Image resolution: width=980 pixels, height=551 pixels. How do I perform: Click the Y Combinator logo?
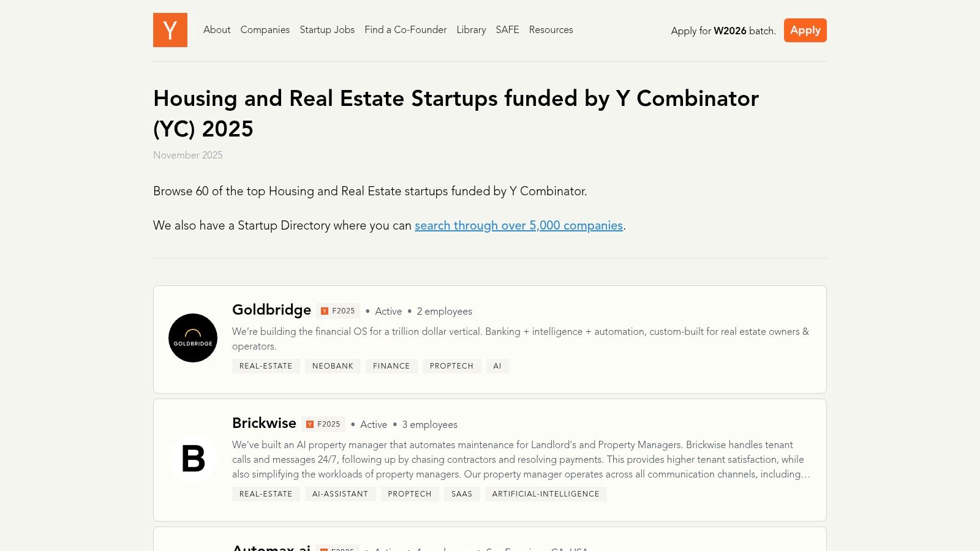170,30
